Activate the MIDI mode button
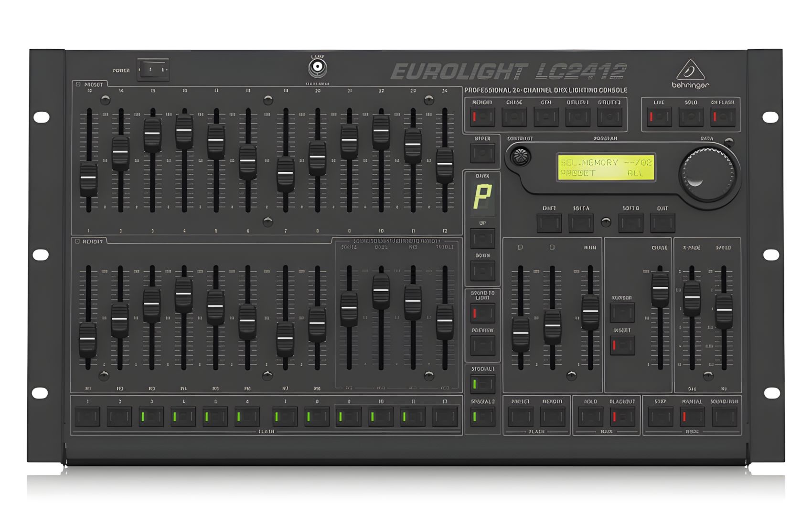The height and width of the screenshot is (525, 812). (x=546, y=117)
